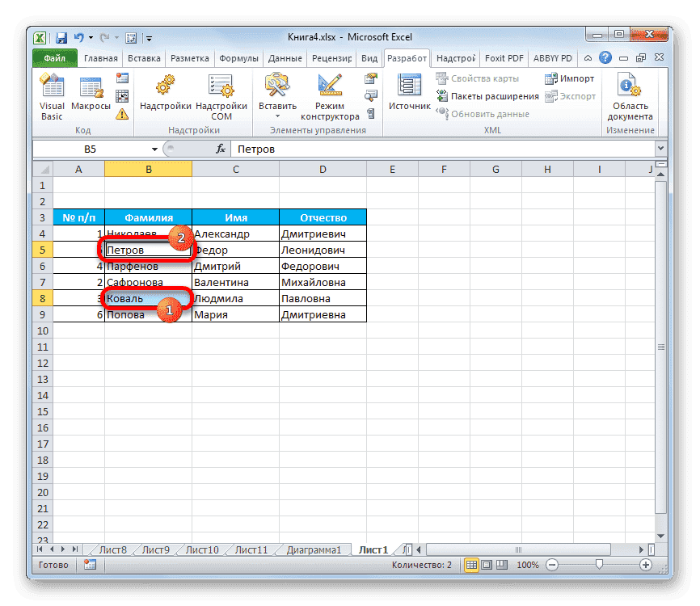Click the Help question mark button

point(605,57)
